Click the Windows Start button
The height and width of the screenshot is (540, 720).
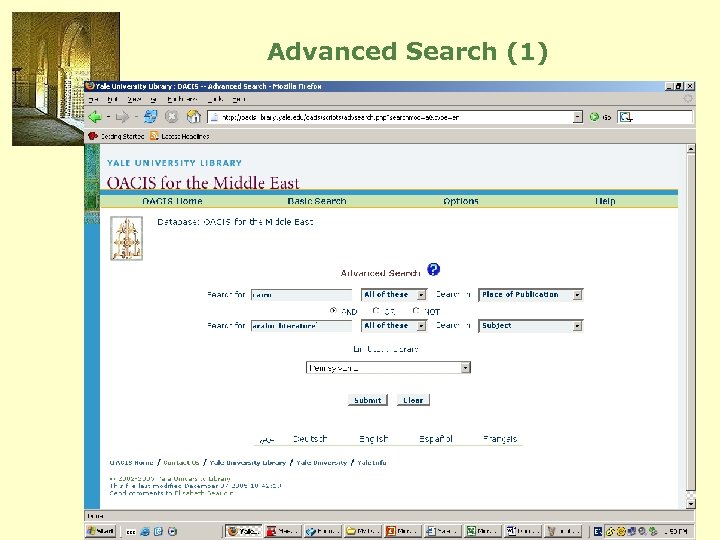(101, 531)
